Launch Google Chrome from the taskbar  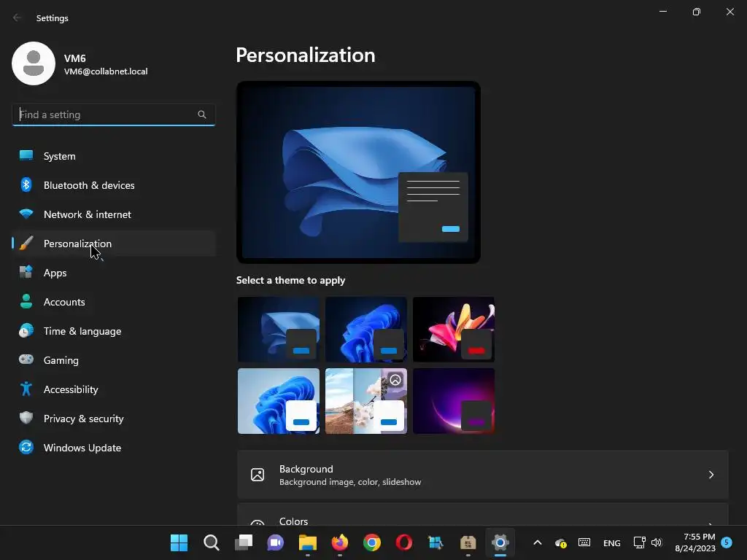pyautogui.click(x=372, y=542)
